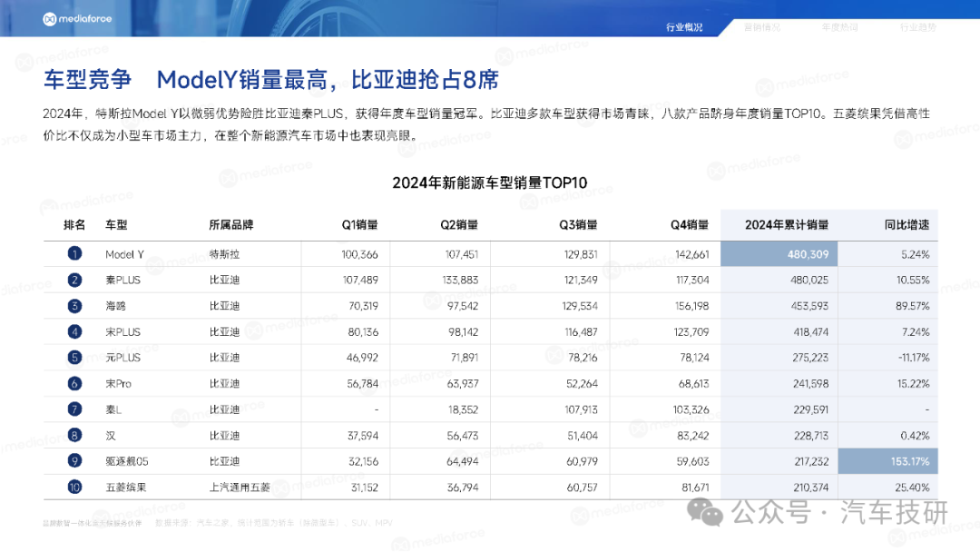The height and width of the screenshot is (552, 980).
Task: Click the 210,374 total sales cell
Action: pyautogui.click(x=811, y=488)
